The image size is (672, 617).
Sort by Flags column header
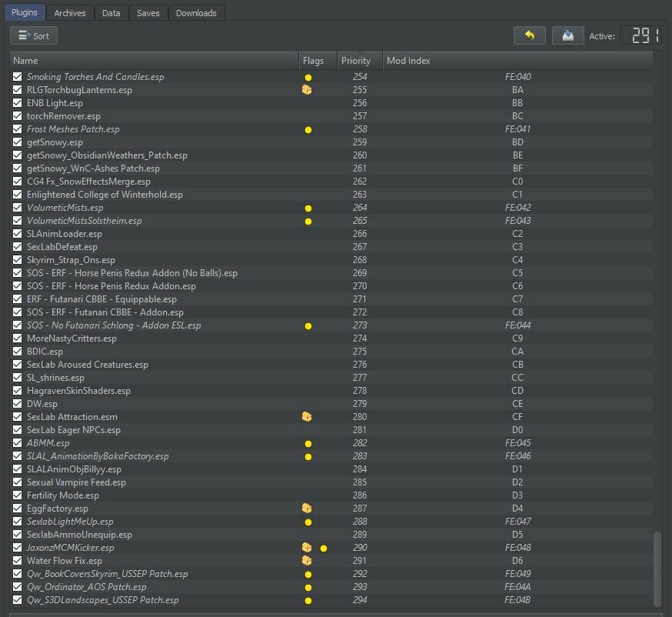point(318,61)
